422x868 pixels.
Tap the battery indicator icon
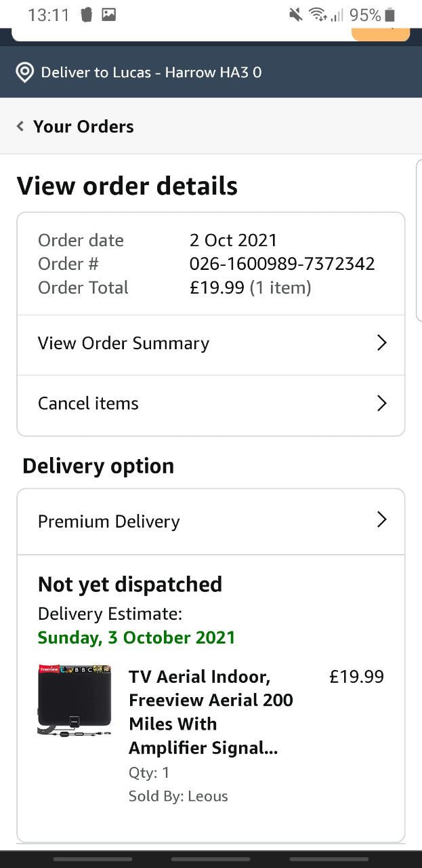pyautogui.click(x=389, y=15)
